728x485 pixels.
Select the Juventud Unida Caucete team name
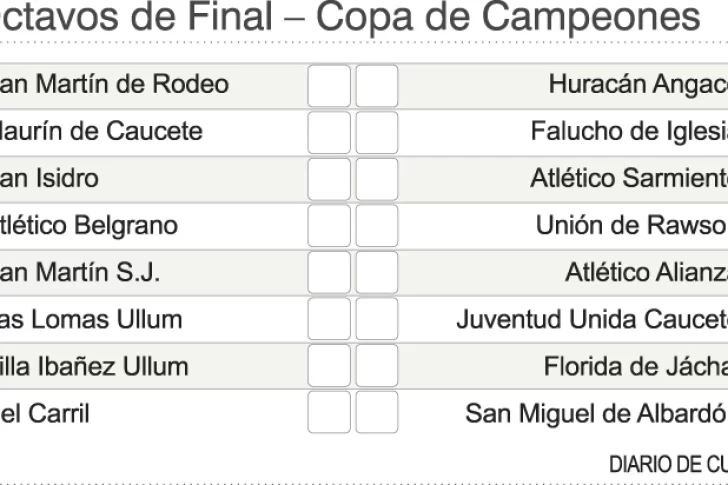click(592, 320)
